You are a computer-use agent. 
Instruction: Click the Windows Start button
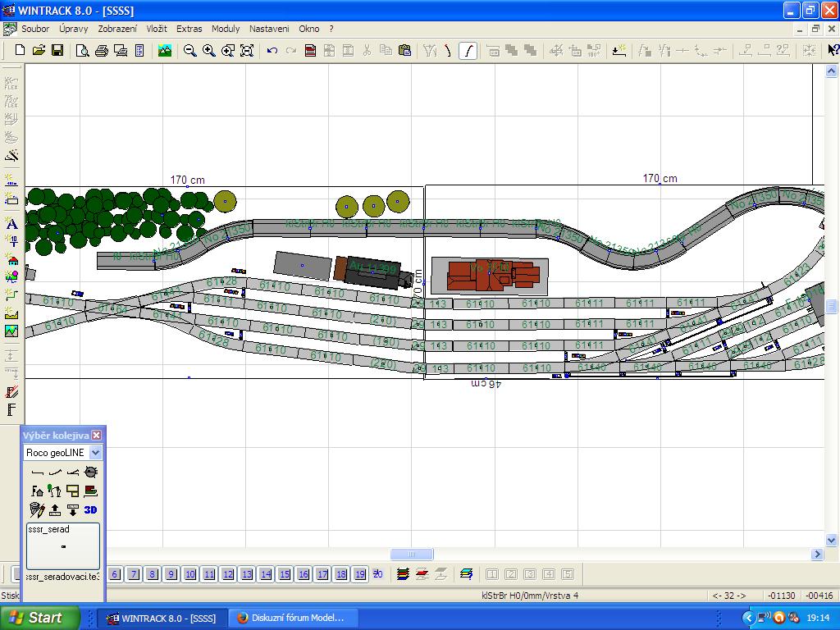pyautogui.click(x=40, y=618)
